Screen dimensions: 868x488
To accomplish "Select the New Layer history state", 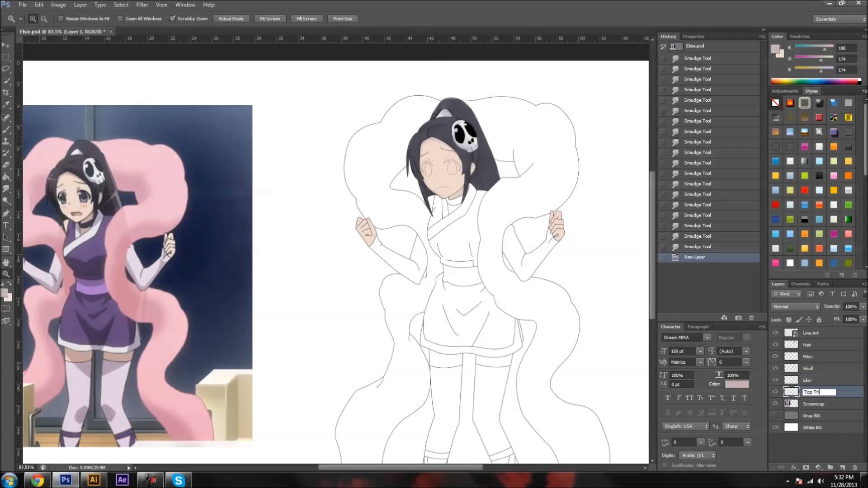I will 709,257.
